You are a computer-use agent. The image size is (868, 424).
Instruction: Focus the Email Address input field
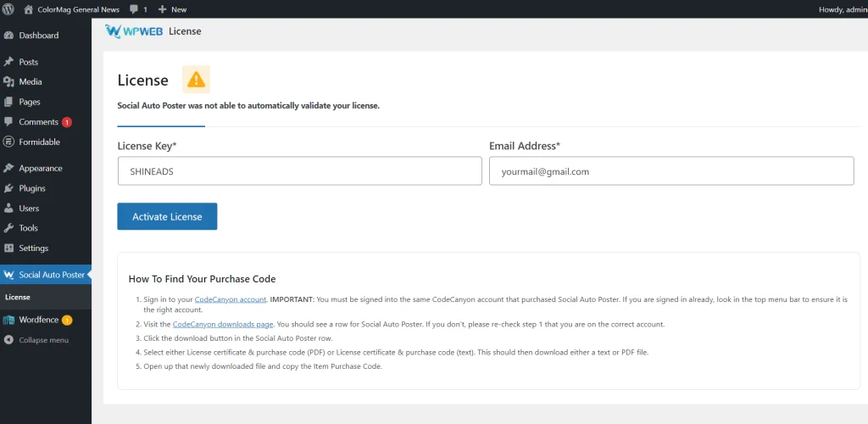click(671, 171)
